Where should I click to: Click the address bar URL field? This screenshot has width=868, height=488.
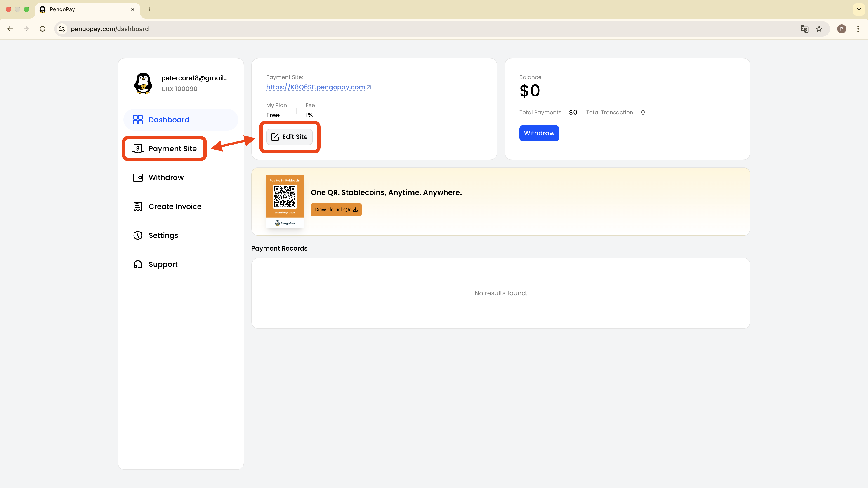point(404,29)
